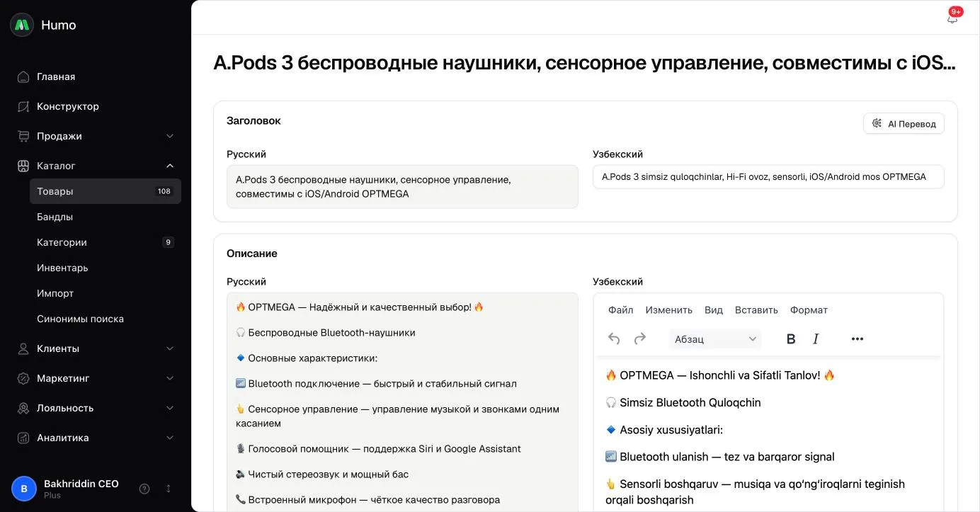Open notifications bell with 9+ badge

coord(952,18)
